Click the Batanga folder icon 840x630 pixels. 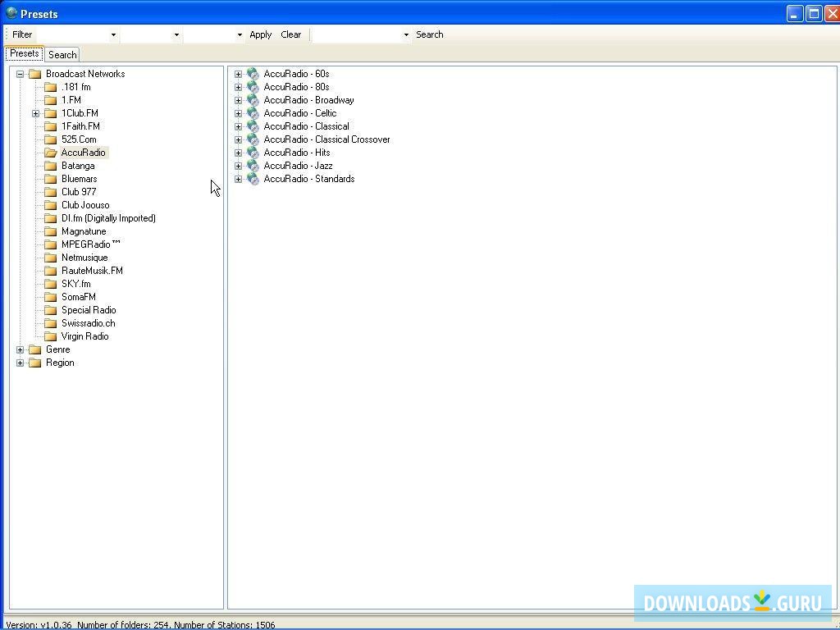tap(50, 166)
